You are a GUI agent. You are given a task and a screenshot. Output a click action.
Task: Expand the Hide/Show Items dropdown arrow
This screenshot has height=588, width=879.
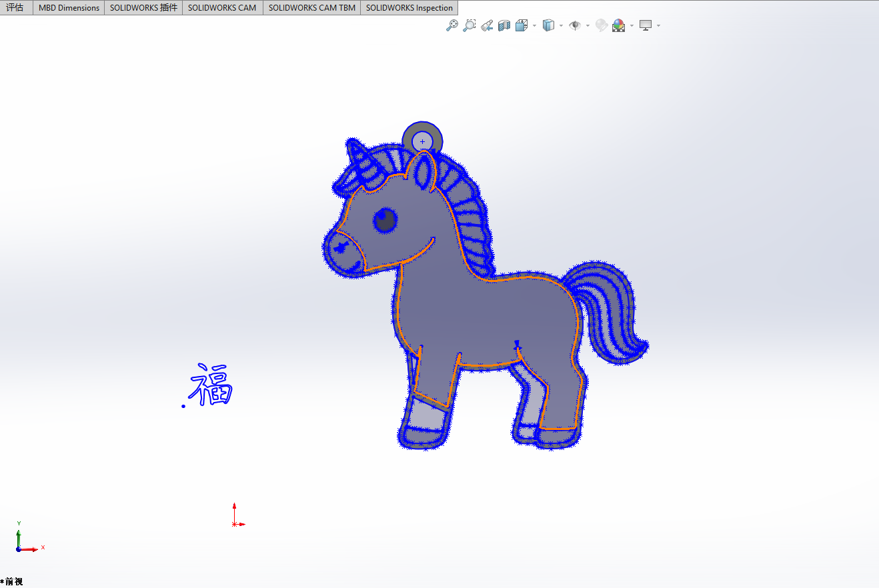588,25
